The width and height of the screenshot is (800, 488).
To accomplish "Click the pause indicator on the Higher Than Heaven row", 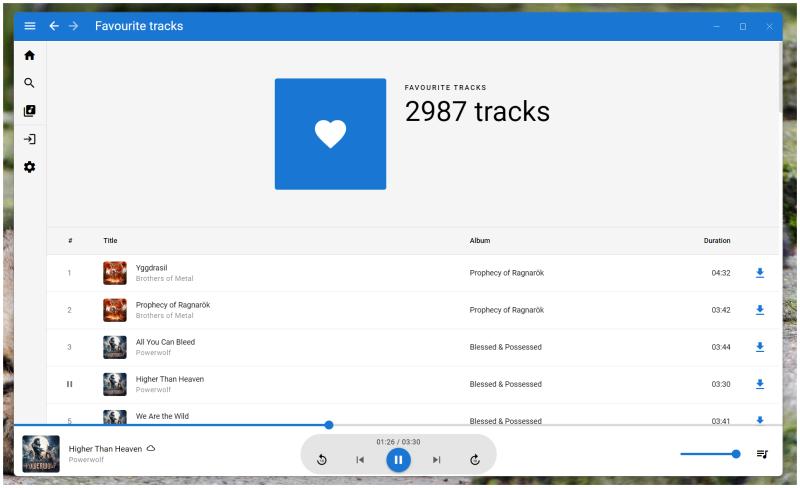I will (69, 384).
